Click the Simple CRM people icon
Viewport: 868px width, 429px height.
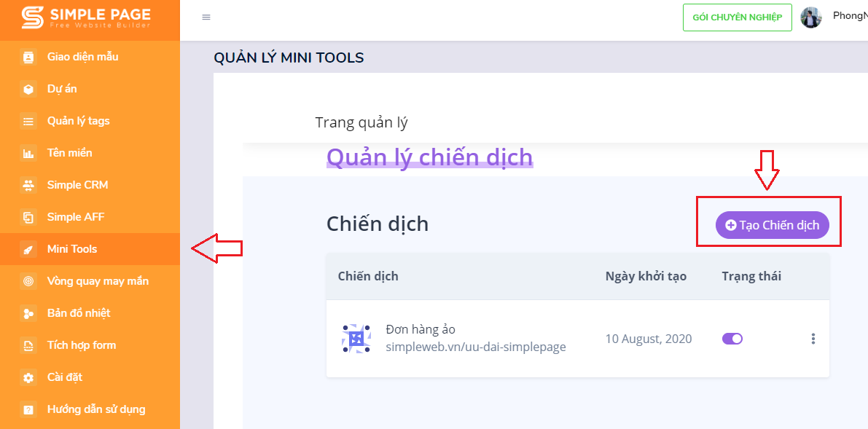[x=28, y=186]
